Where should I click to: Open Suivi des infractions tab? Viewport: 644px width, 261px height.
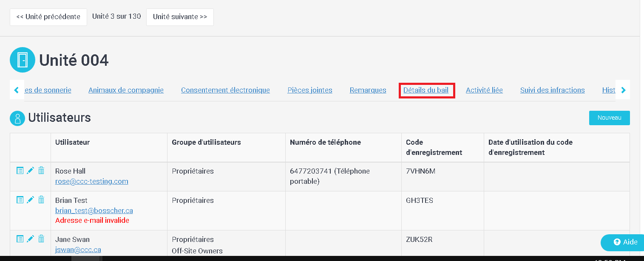point(553,90)
